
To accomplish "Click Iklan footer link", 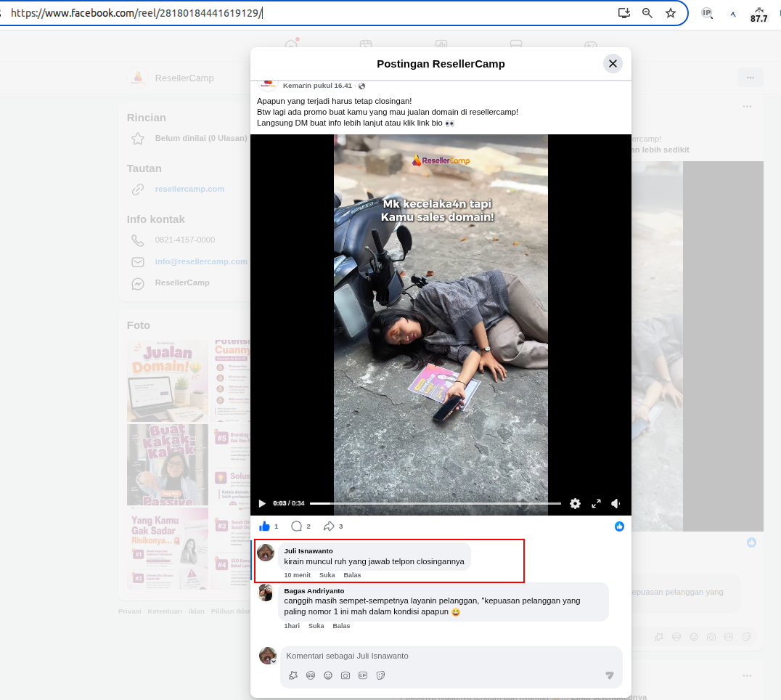I will (x=196, y=611).
